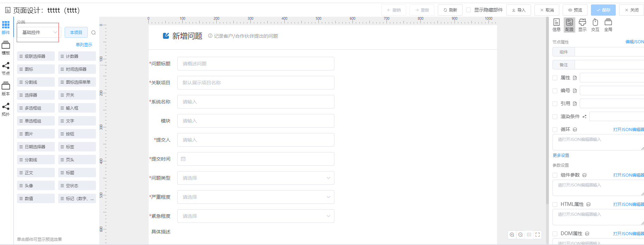Open the 基础控件 category dropdown

[39, 32]
